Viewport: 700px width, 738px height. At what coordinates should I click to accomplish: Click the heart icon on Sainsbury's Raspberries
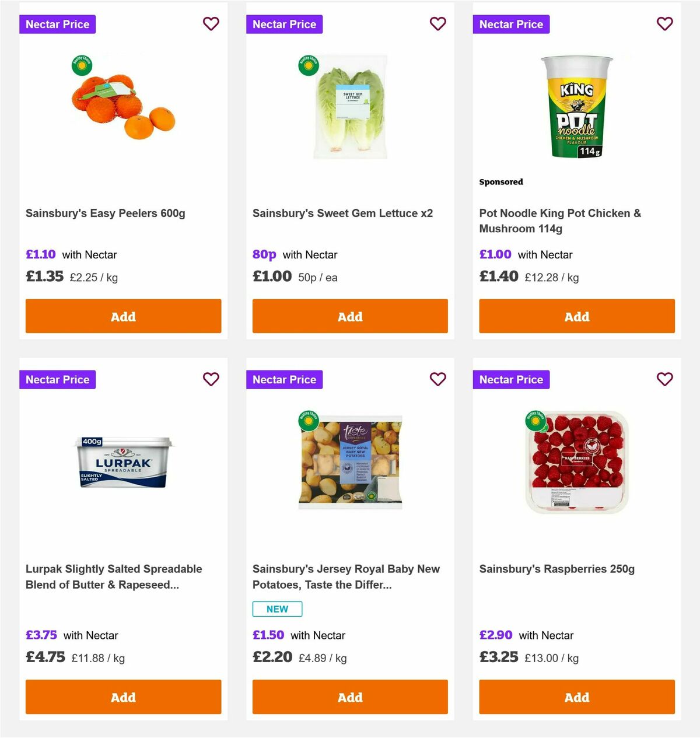[665, 379]
